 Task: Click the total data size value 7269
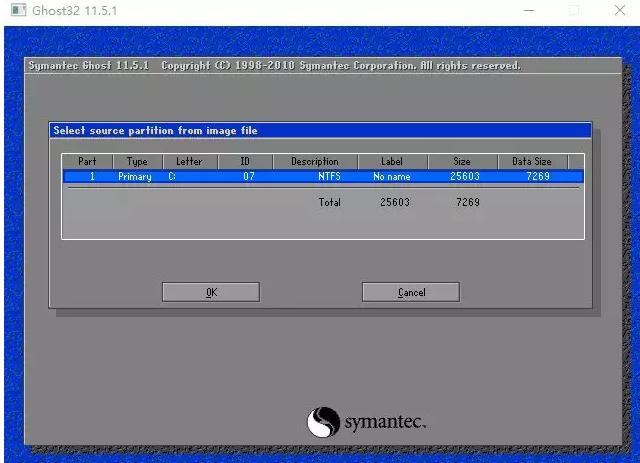(x=467, y=202)
